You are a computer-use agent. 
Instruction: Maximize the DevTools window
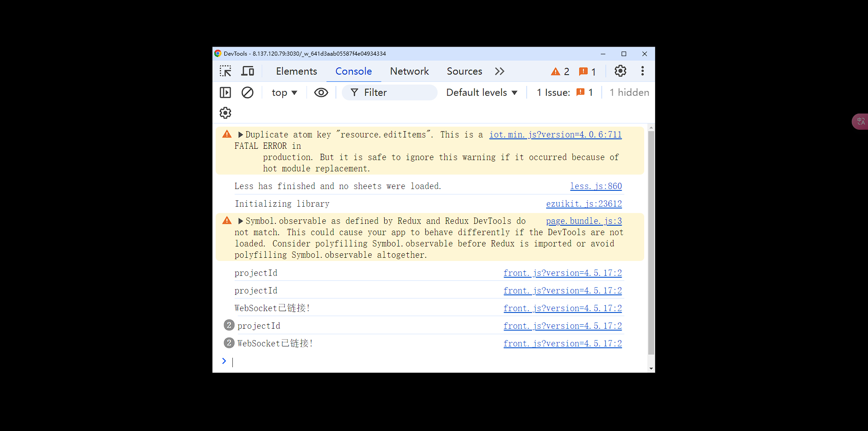click(624, 54)
